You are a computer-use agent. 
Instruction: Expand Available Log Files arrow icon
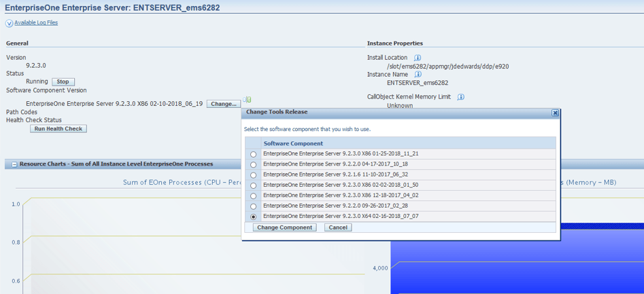[x=9, y=23]
